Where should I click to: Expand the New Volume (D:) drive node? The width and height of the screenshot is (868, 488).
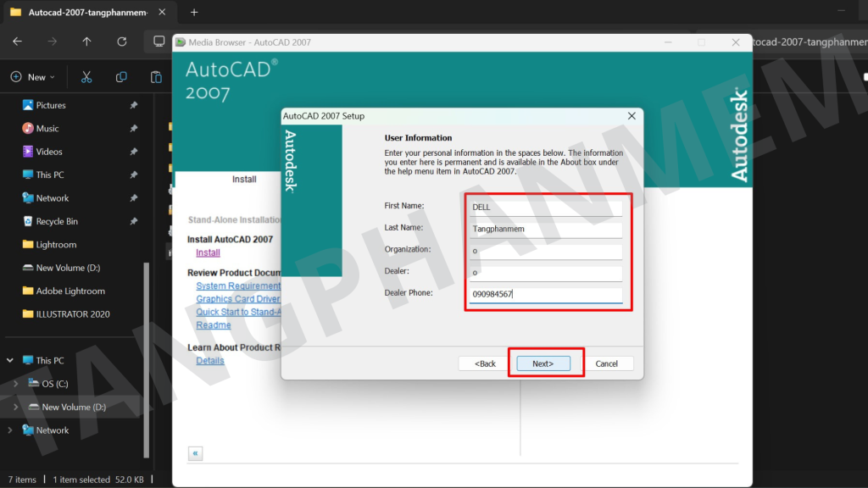pyautogui.click(x=14, y=407)
